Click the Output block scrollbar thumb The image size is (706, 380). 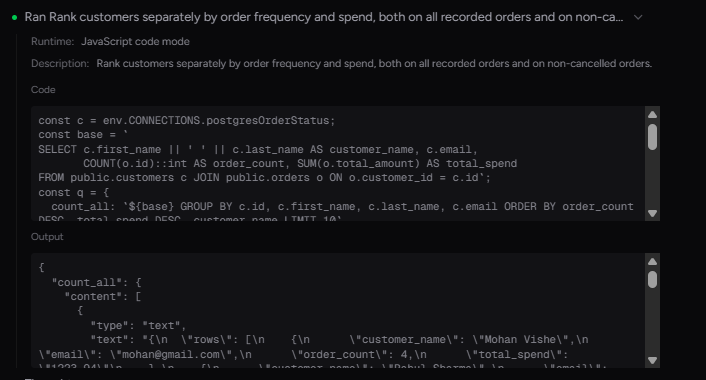coord(652,279)
